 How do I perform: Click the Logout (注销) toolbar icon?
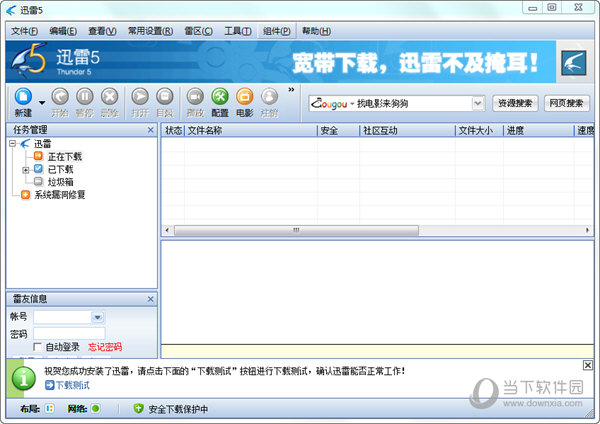269,96
